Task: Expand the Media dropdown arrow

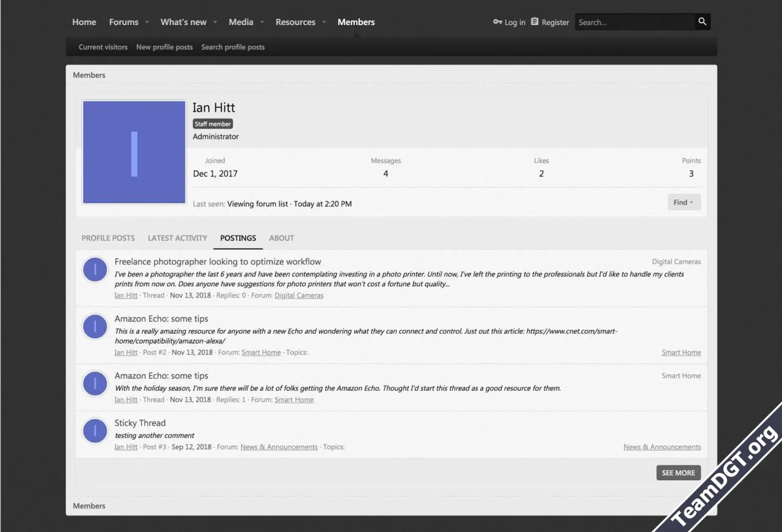Action: pos(262,23)
